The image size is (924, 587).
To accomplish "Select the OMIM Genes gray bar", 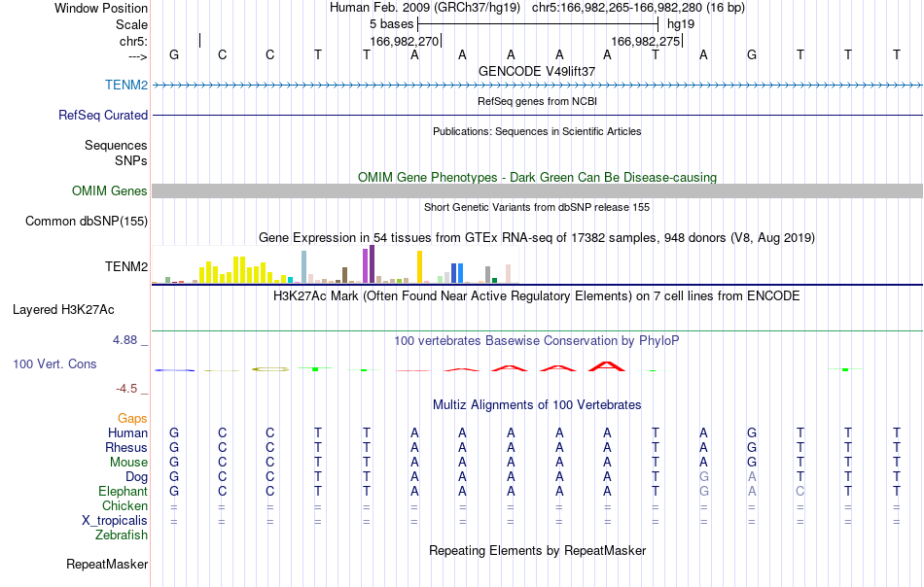I will click(x=538, y=190).
